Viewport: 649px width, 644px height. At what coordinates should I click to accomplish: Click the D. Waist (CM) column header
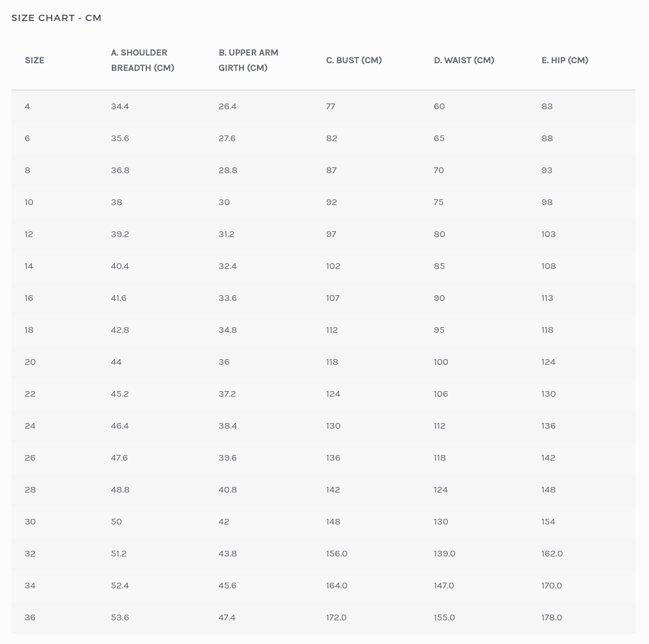(464, 60)
